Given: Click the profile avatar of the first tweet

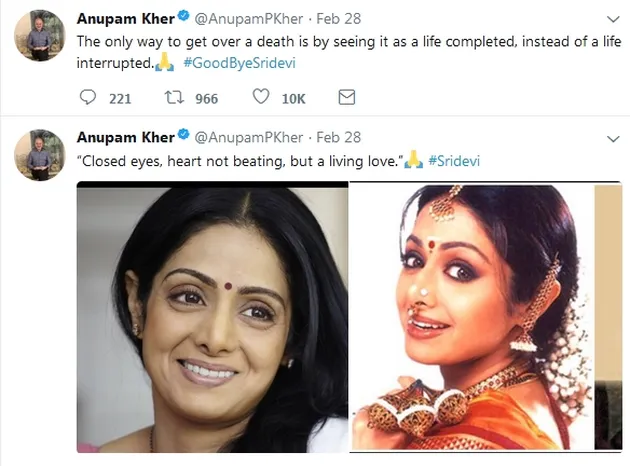Looking at the screenshot, I should tap(39, 36).
